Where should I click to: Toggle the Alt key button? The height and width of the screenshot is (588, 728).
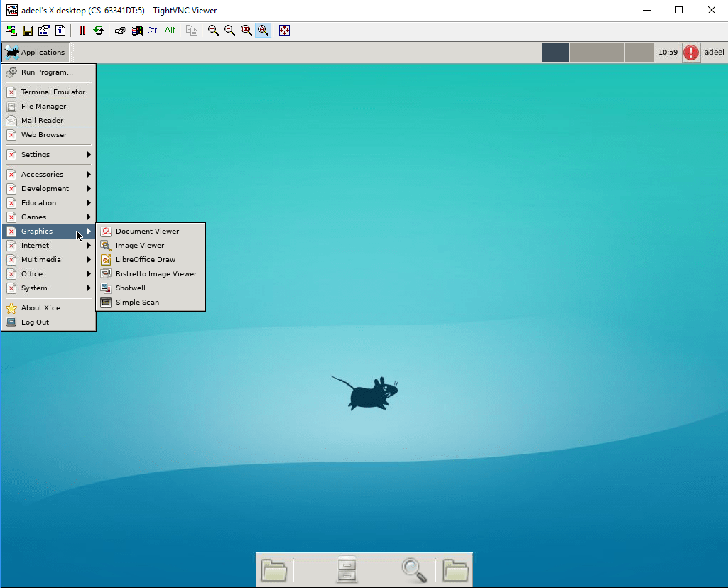[170, 31]
